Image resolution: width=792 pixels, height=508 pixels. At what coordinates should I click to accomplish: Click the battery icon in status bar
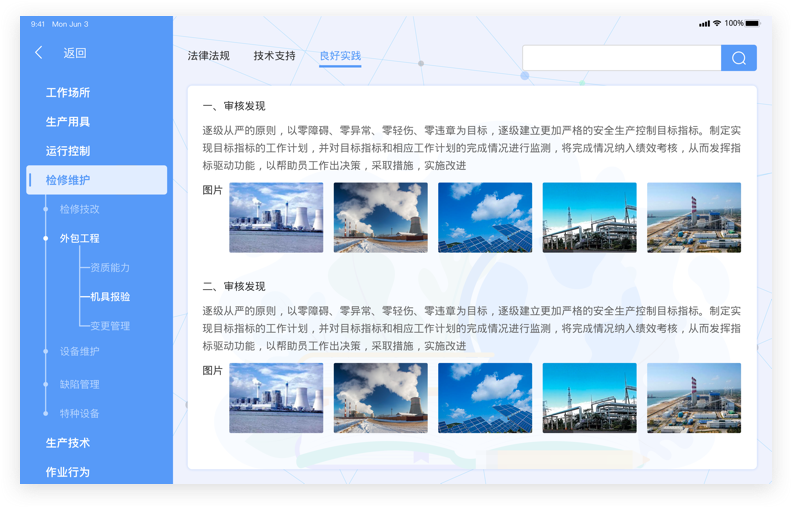pyautogui.click(x=753, y=23)
